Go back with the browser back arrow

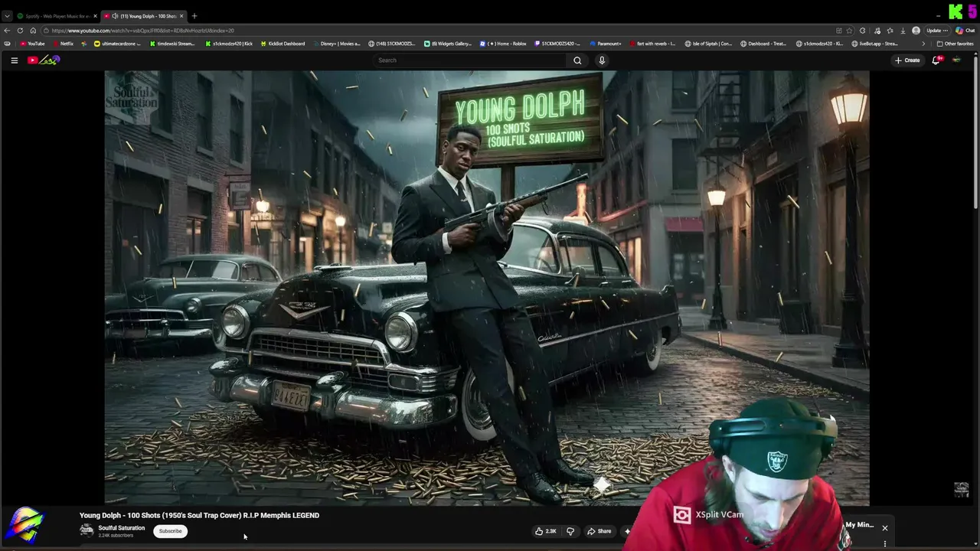tap(7, 31)
